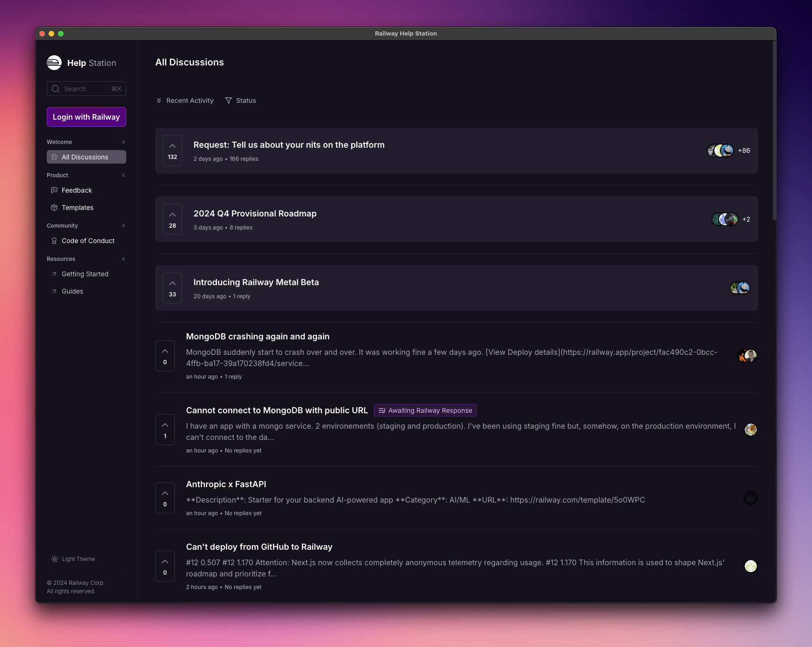This screenshot has width=812, height=647.
Task: Click the Guides external arrow icon
Action: (54, 291)
